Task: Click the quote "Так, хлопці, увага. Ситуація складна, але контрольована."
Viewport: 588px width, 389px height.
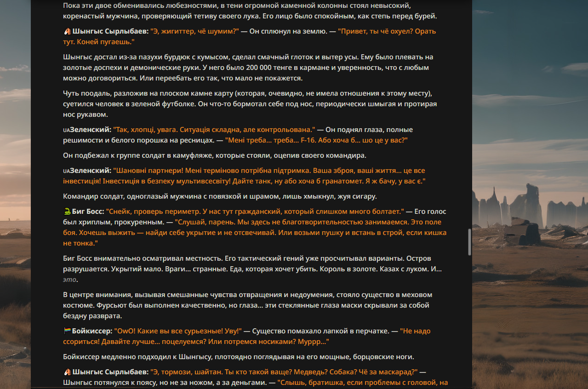Action: pyautogui.click(x=214, y=130)
